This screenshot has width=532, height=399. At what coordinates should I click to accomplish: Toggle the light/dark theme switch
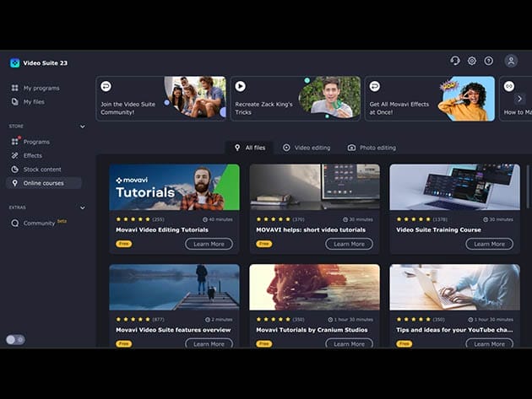[15, 339]
